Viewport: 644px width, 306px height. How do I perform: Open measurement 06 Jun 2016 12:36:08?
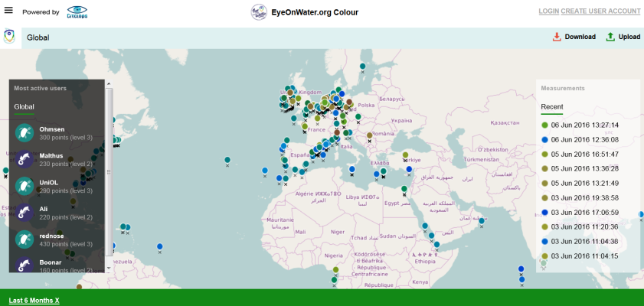[x=580, y=139]
